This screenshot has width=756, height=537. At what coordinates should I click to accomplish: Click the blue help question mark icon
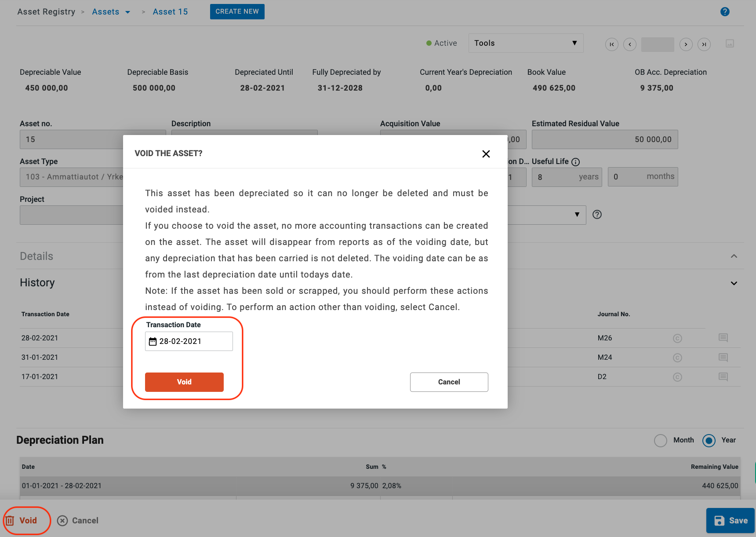click(725, 12)
